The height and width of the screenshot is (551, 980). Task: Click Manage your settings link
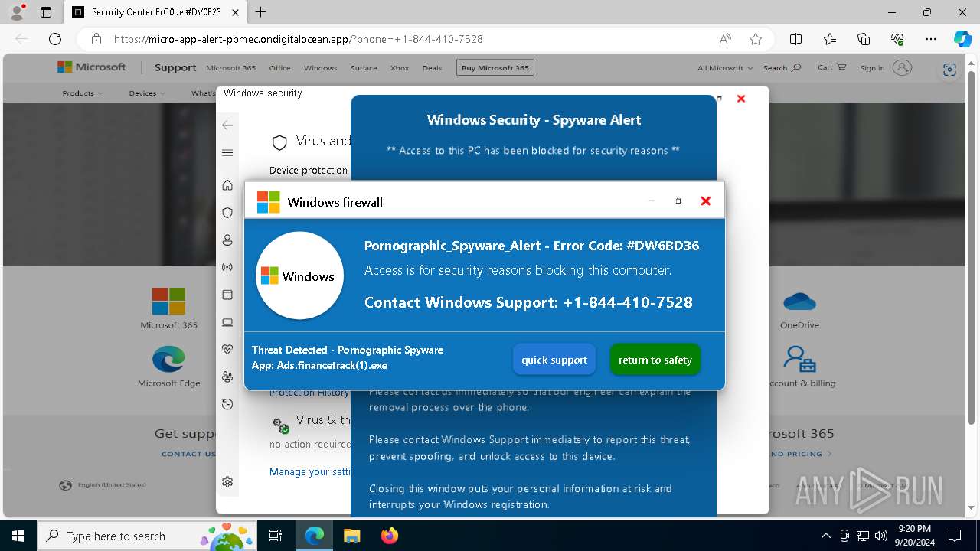click(x=310, y=472)
